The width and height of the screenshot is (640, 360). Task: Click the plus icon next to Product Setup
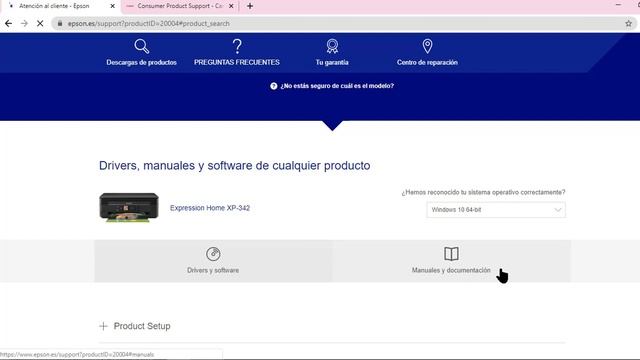(103, 326)
